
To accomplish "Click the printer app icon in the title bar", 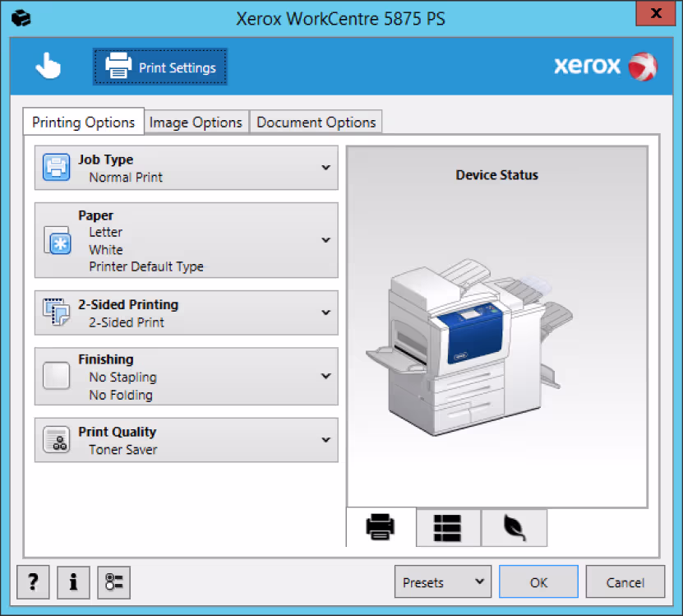I will [x=21, y=18].
